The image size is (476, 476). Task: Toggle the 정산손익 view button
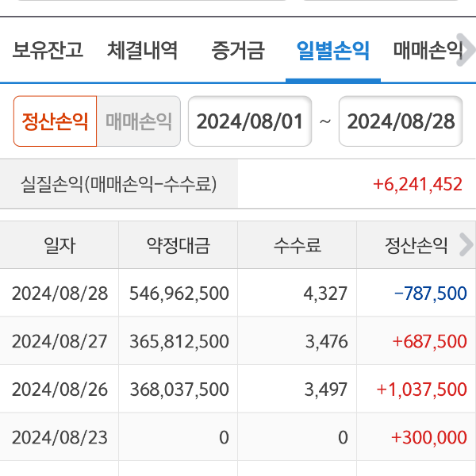[55, 121]
